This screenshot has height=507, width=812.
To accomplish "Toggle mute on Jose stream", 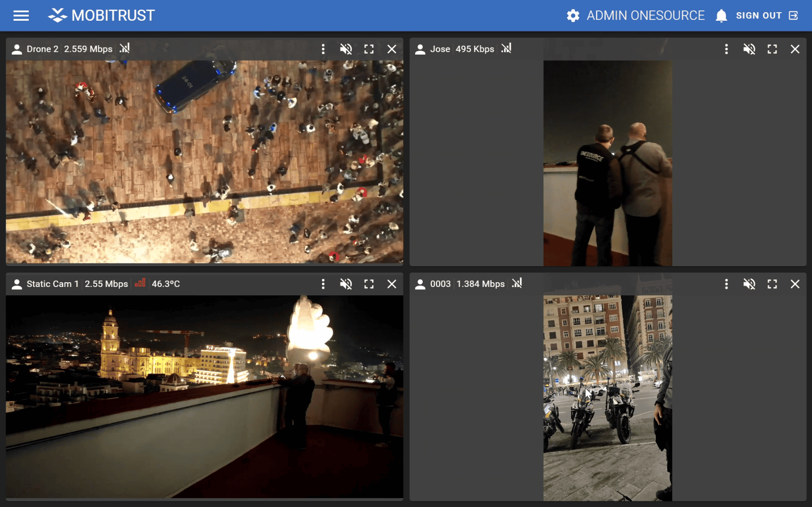I will coord(749,49).
